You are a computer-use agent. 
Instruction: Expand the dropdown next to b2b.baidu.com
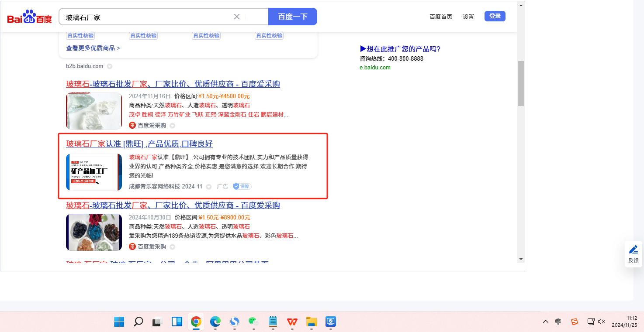tap(110, 66)
